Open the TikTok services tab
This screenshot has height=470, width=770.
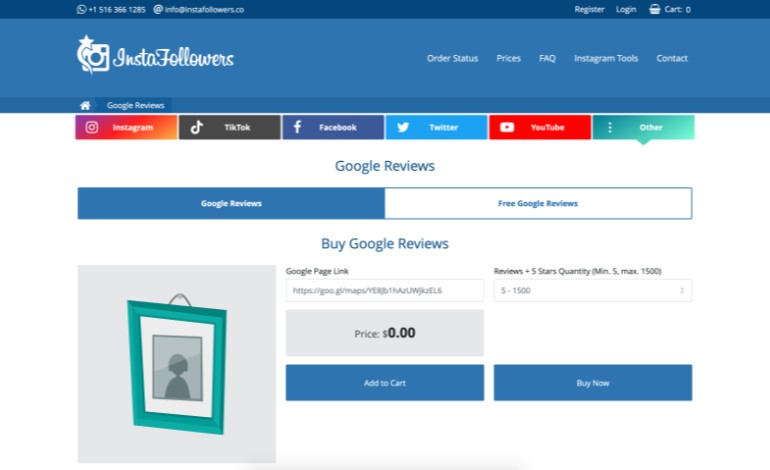tap(230, 127)
